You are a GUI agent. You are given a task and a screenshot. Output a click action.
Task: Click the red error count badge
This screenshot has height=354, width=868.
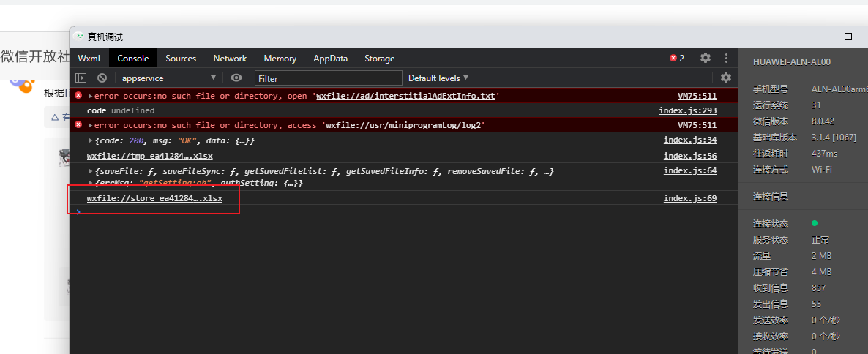tap(677, 58)
